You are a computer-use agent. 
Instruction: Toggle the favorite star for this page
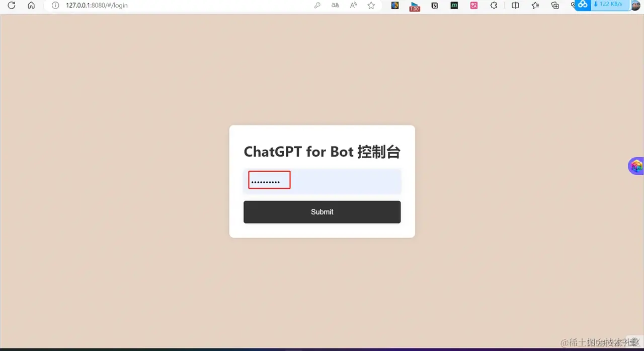click(371, 6)
